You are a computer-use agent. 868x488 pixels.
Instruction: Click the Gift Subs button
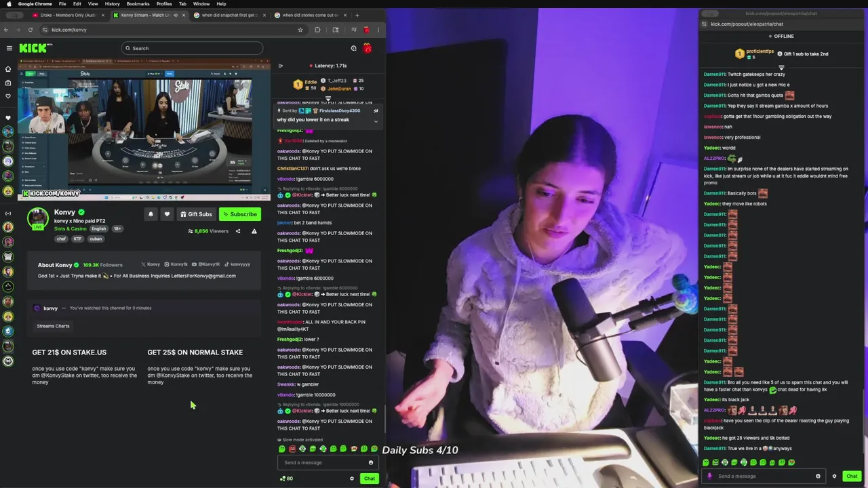196,214
